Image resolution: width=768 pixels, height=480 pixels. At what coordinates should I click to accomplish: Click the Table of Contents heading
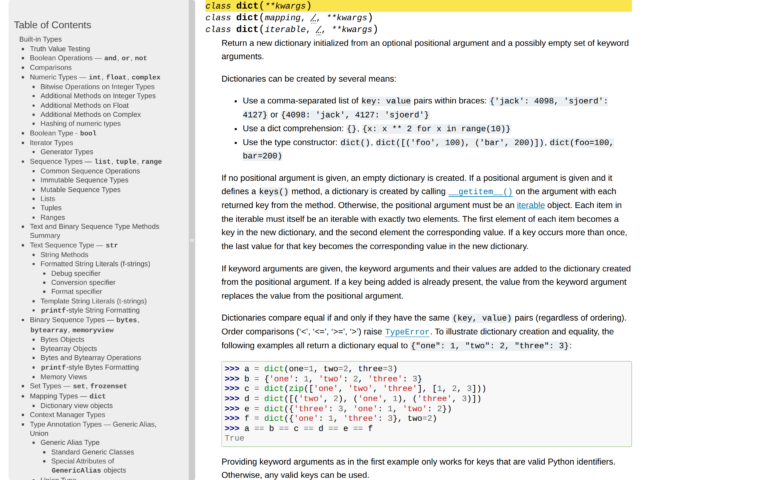pos(52,25)
